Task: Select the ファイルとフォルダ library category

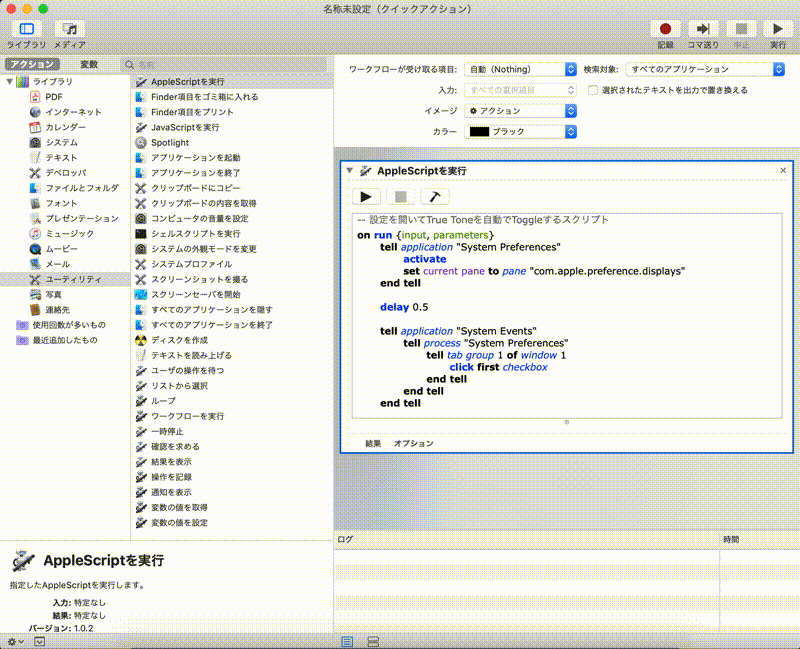Action: coord(82,188)
